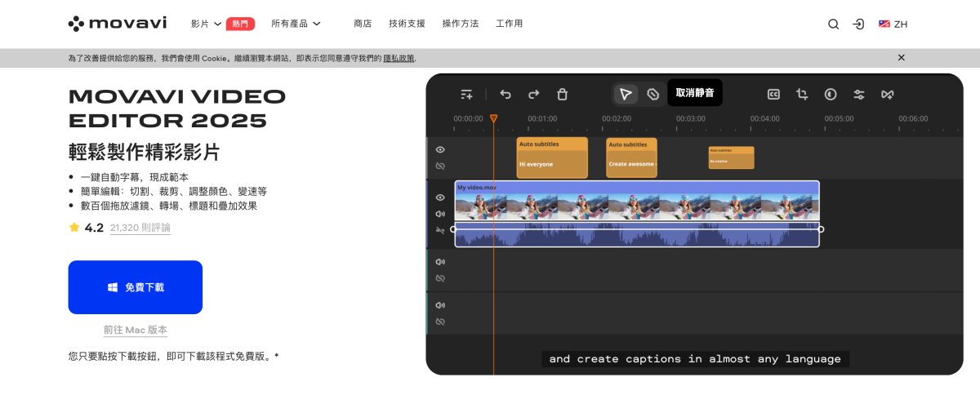
Task: Click the audio waveform under My video.mov
Action: (x=637, y=234)
